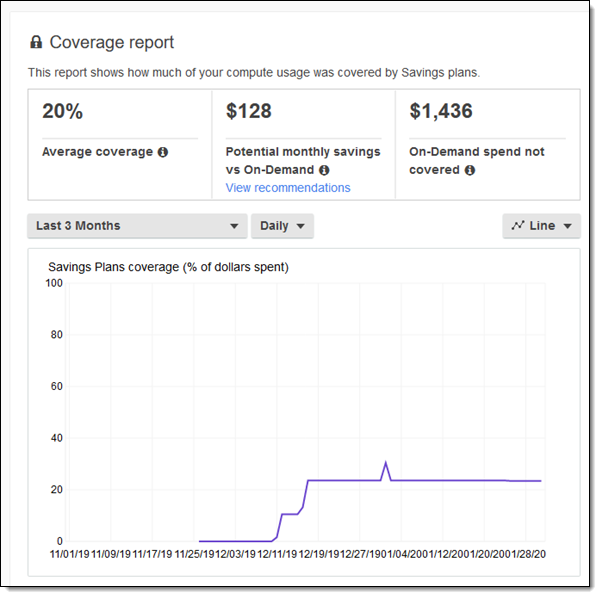600x597 pixels.
Task: Click the 100 label on the Y axis
Action: point(55,284)
